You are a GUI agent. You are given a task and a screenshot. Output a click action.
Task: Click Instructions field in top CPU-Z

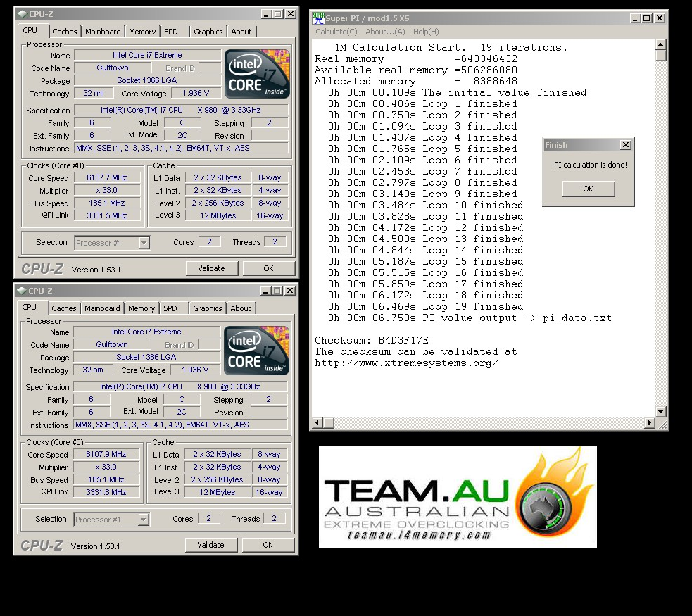[x=181, y=149]
